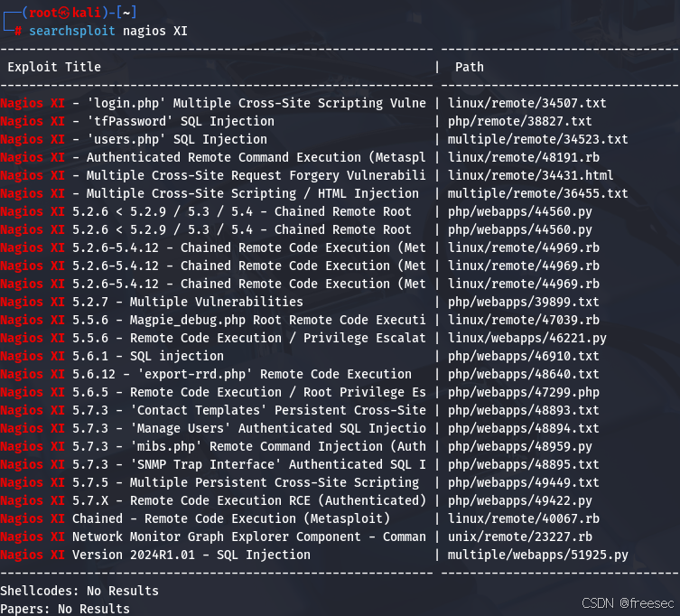Select 5.7.X Remote Code Execution RCE (Authenticated) title
The image size is (680, 616).
point(213,500)
